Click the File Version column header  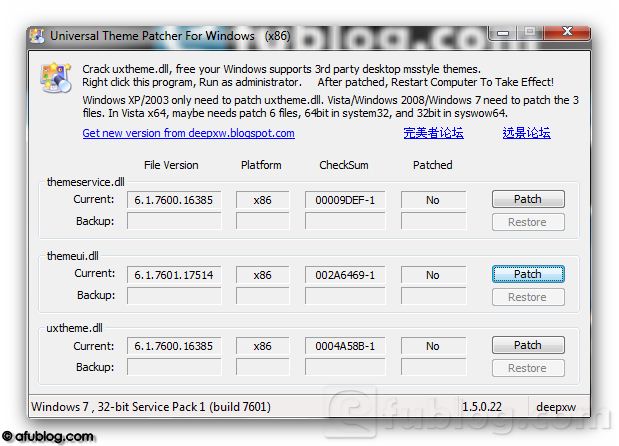pyautogui.click(x=171, y=165)
